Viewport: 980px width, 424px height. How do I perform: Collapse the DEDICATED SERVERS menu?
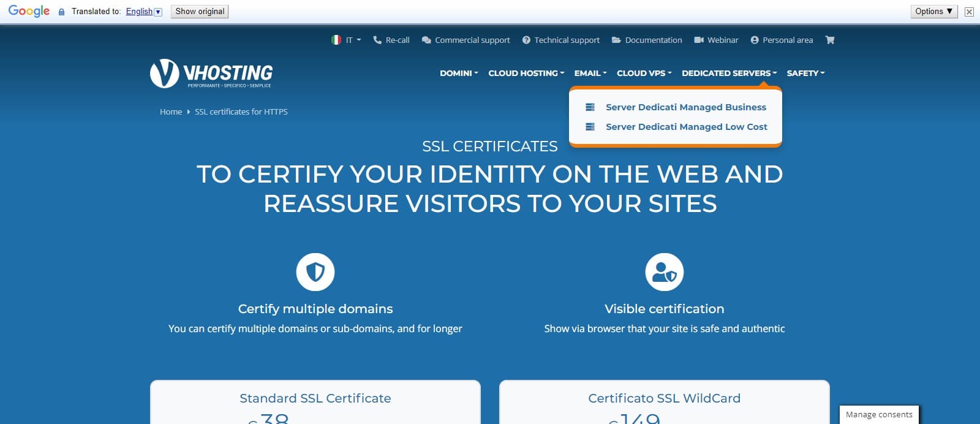point(729,73)
